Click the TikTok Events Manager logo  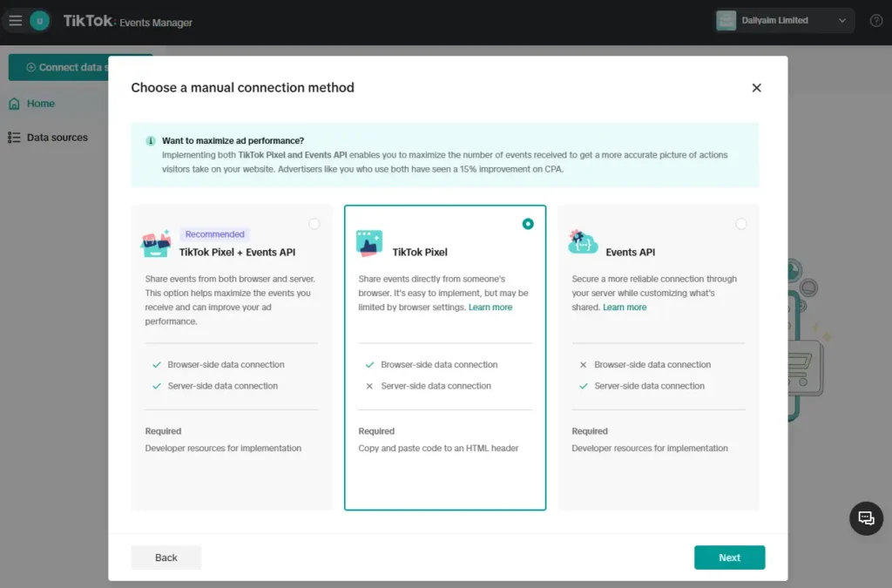tap(127, 22)
